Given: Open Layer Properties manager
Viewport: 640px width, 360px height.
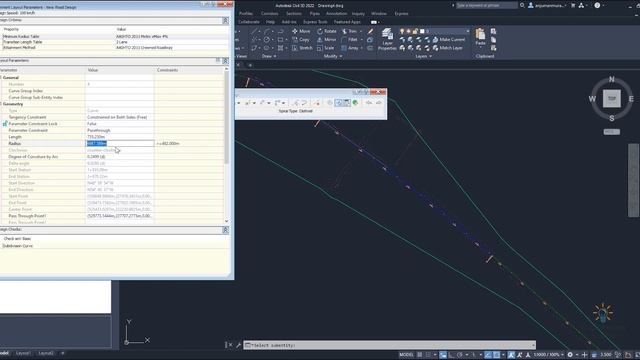Looking at the screenshot, I should pos(387,40).
